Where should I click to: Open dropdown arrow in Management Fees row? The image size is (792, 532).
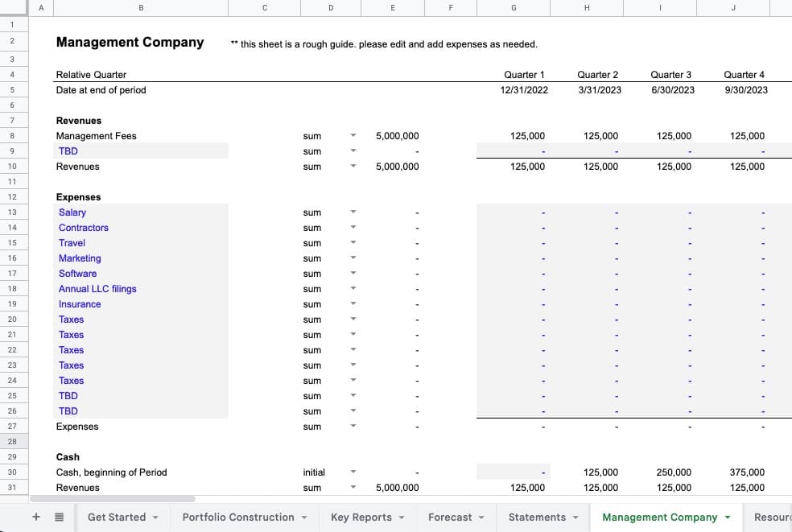click(353, 136)
